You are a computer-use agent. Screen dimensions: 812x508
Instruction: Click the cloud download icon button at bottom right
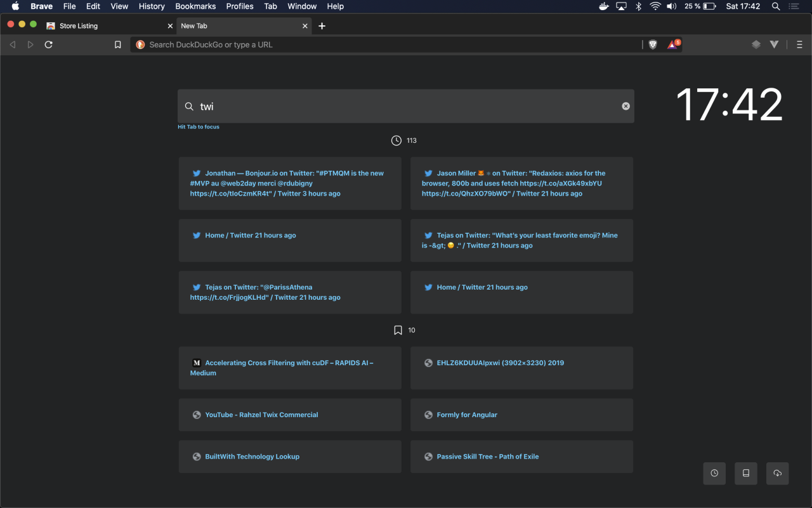click(778, 473)
